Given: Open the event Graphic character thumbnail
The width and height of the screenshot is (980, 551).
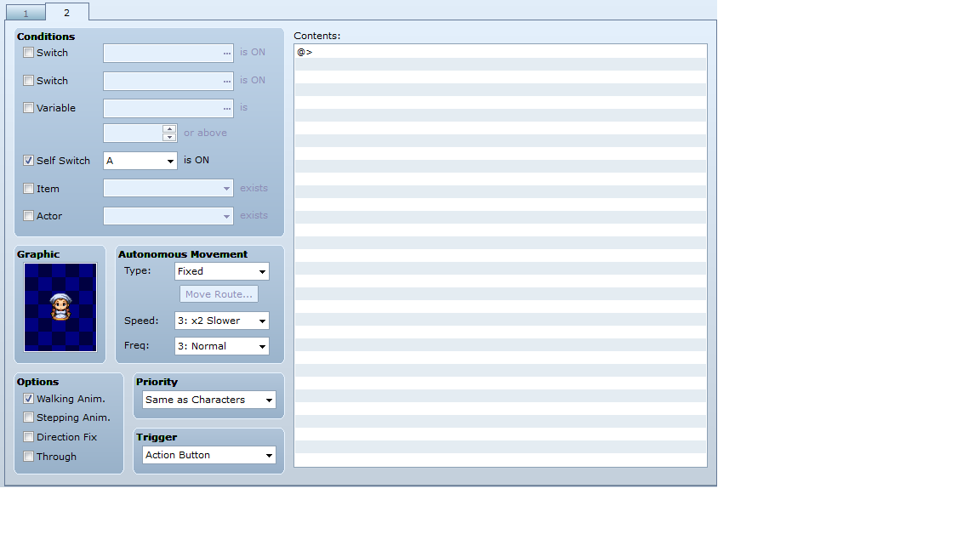Looking at the screenshot, I should click(60, 307).
